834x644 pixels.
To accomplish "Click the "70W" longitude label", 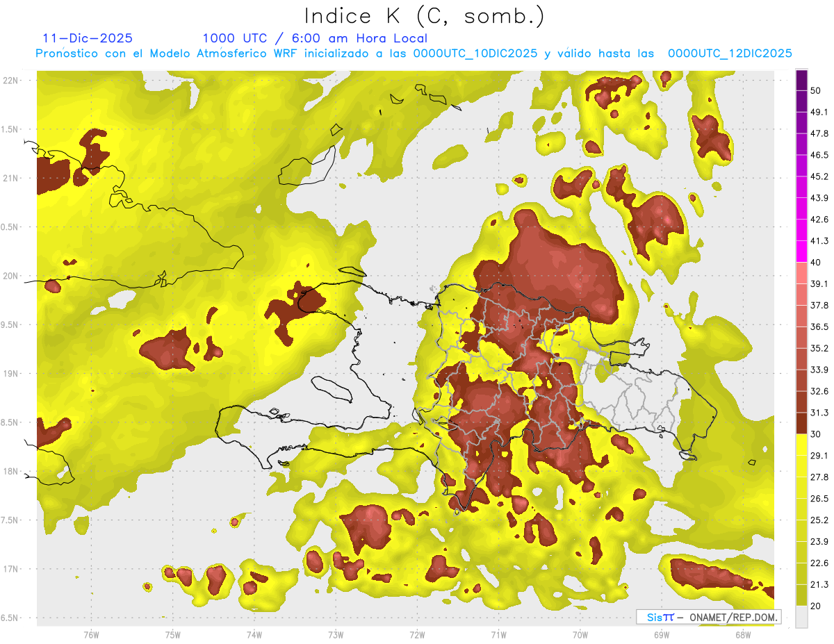I will click(580, 635).
